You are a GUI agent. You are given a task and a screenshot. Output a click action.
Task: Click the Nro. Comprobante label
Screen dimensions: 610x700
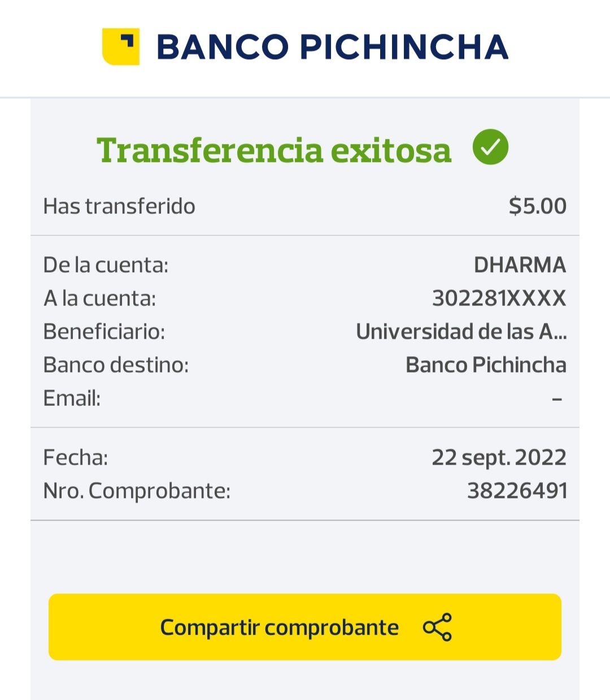(137, 491)
